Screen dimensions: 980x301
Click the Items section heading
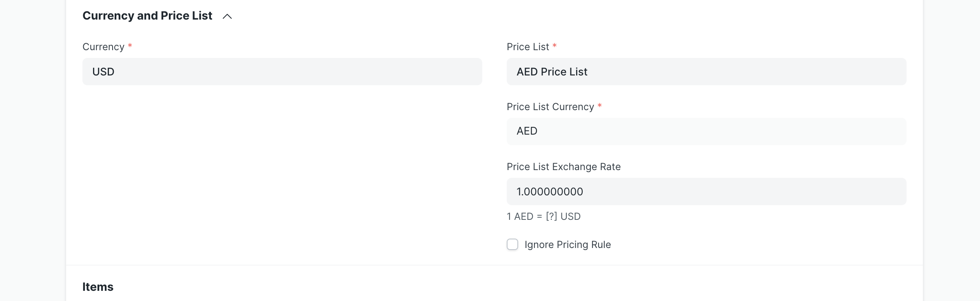(98, 286)
